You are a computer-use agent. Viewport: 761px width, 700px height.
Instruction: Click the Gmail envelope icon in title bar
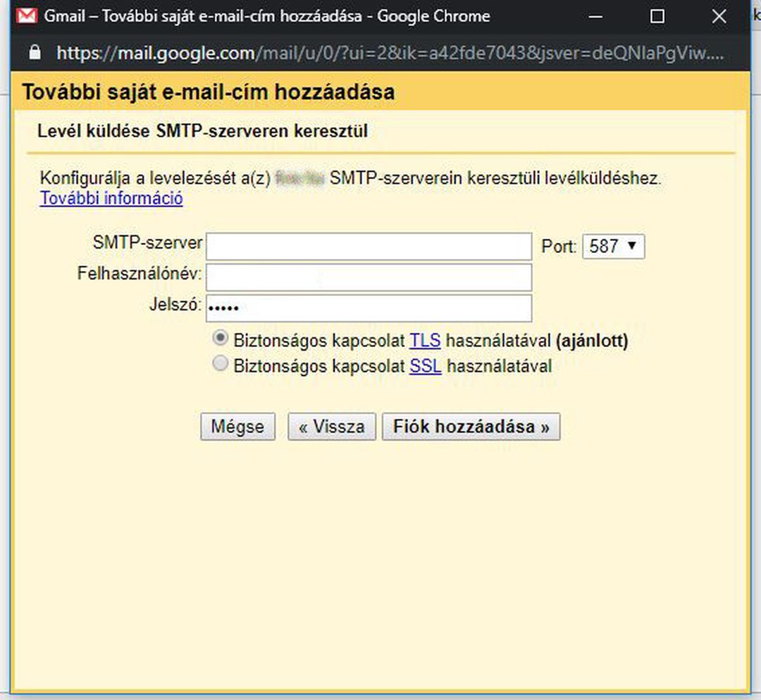tap(27, 16)
